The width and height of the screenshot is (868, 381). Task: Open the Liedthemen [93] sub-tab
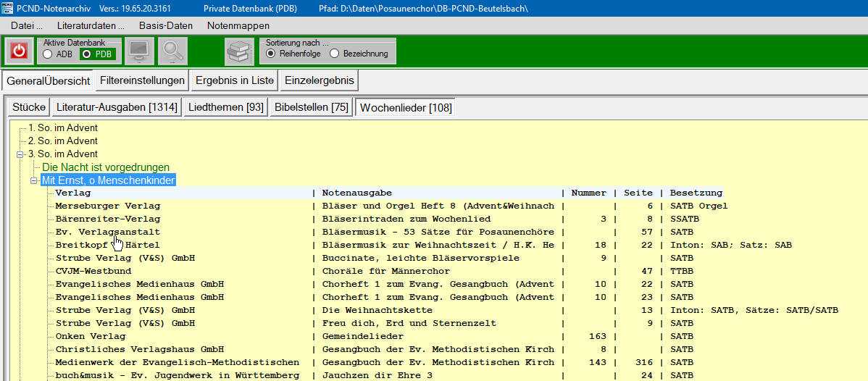pyautogui.click(x=225, y=107)
